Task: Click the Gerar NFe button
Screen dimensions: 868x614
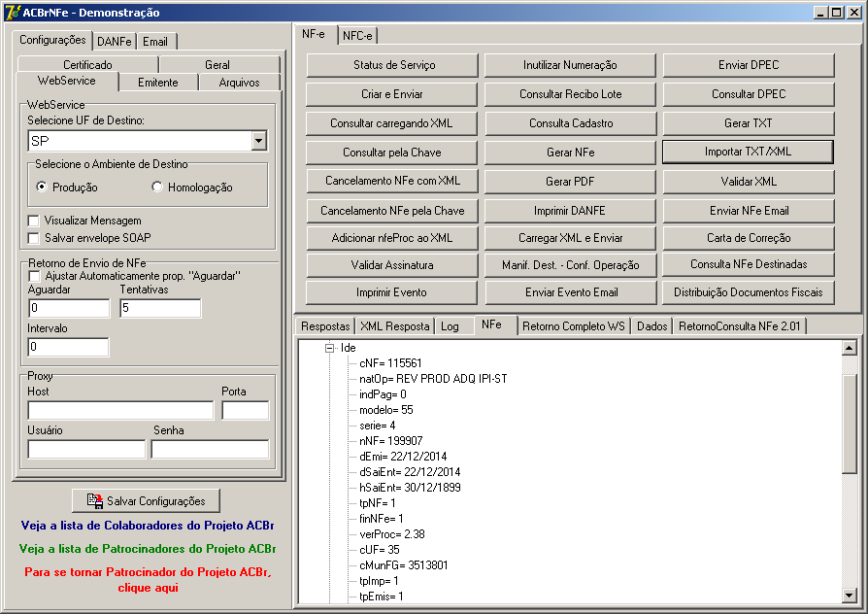Action: pos(570,153)
